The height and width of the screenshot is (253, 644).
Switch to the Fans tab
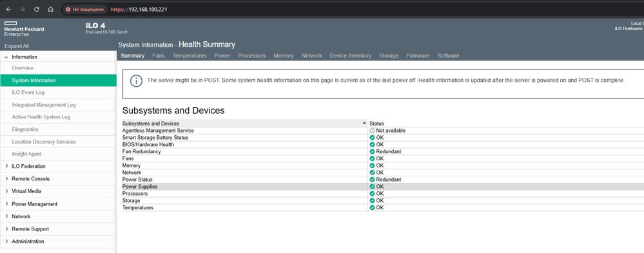point(158,56)
